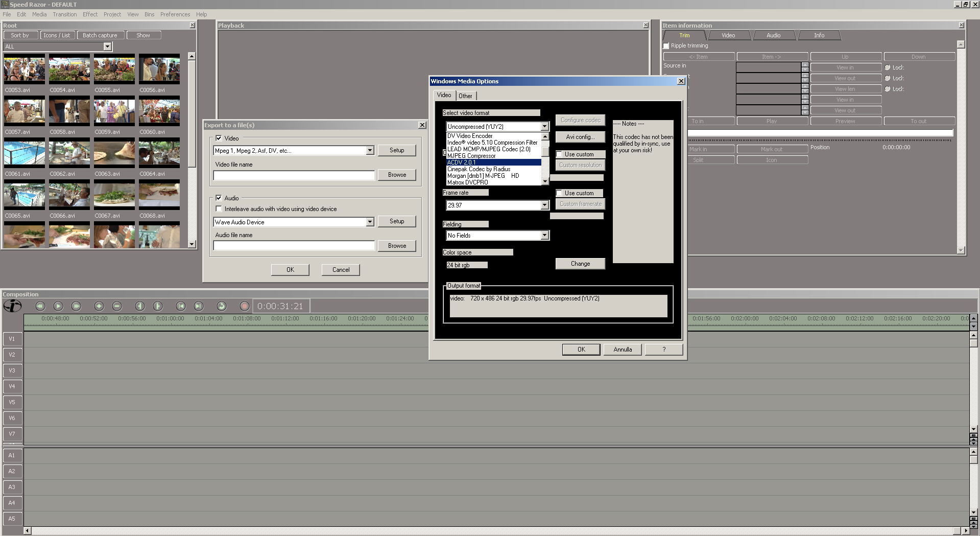Choose MJPEG Compressor from codec list

click(x=493, y=156)
